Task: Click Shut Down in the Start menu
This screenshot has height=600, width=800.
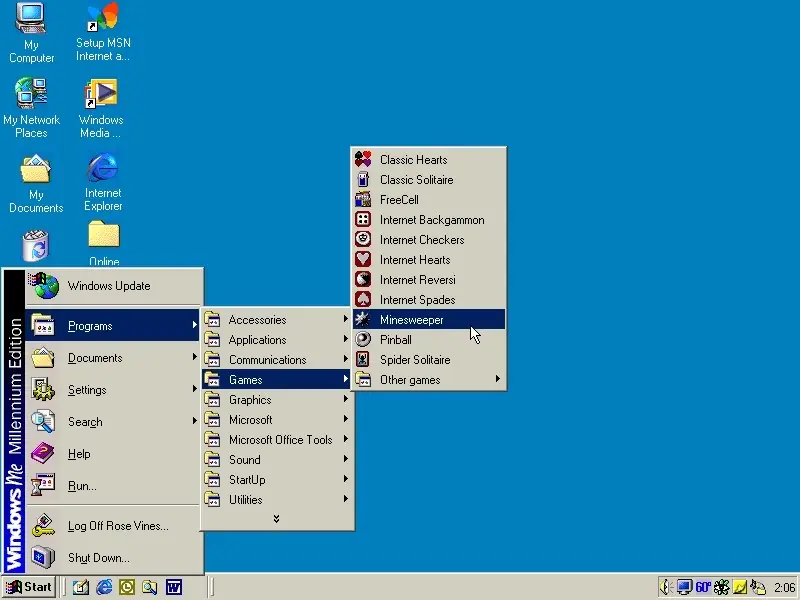Action: [97, 558]
